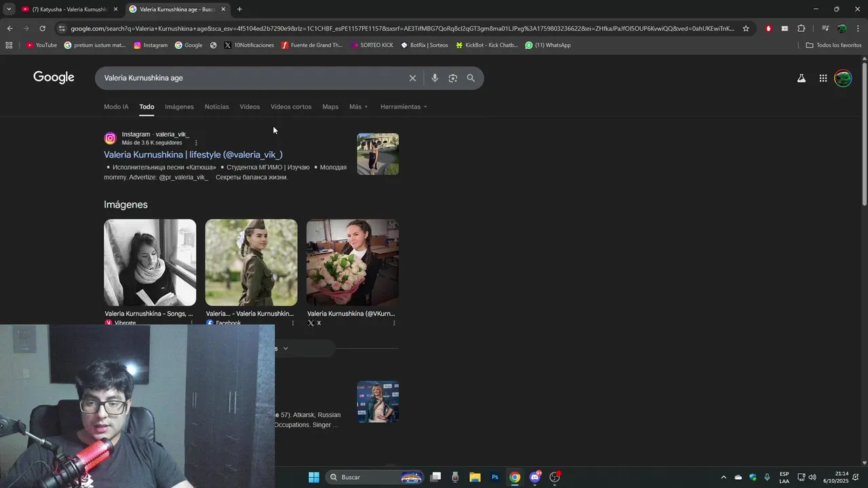Open the Chrome extensions puzzle icon
The width and height of the screenshot is (868, 488).
[x=801, y=28]
